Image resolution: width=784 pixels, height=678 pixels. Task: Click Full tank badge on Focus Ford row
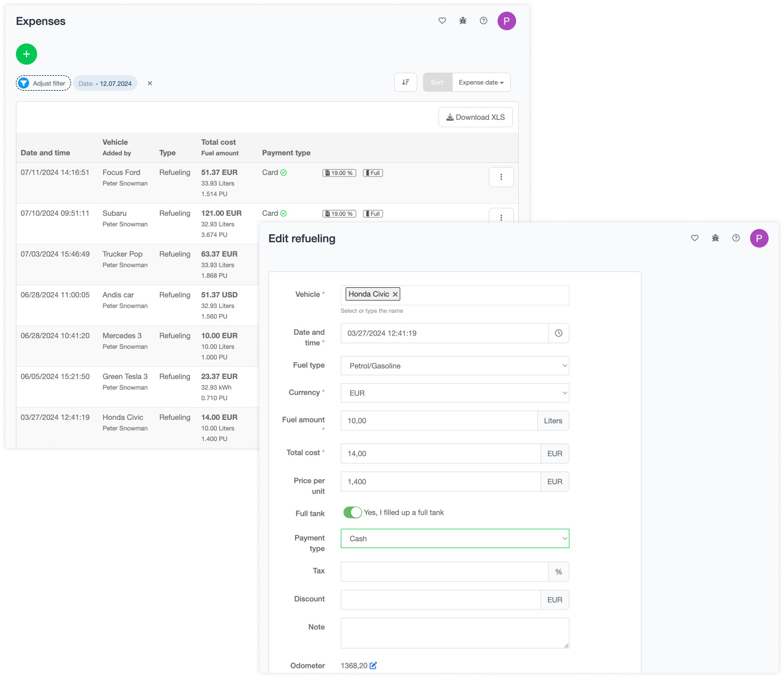click(373, 173)
